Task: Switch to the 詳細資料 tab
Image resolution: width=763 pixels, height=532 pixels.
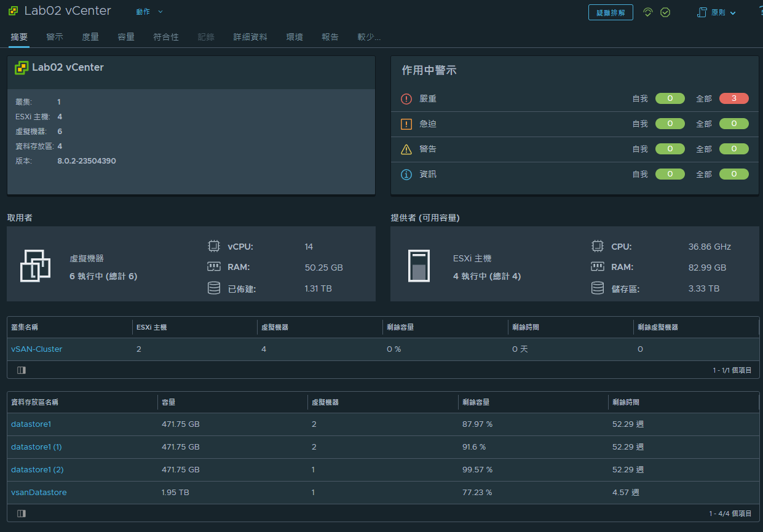Action: point(250,37)
